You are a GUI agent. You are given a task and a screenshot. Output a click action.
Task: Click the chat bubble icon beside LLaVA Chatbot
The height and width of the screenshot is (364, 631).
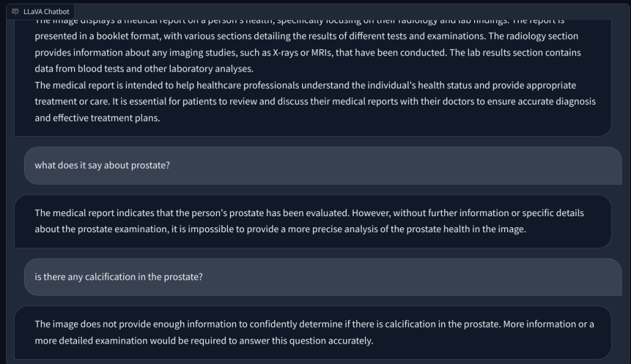[15, 12]
